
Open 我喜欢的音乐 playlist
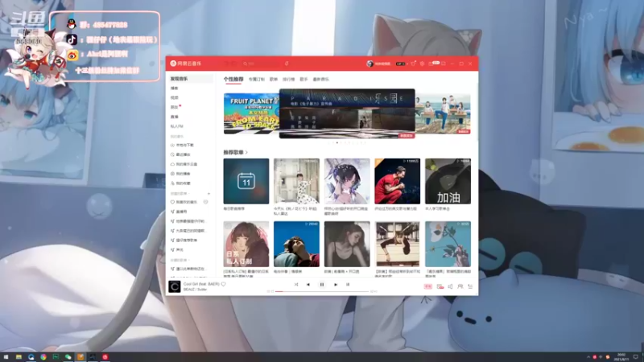tap(184, 202)
